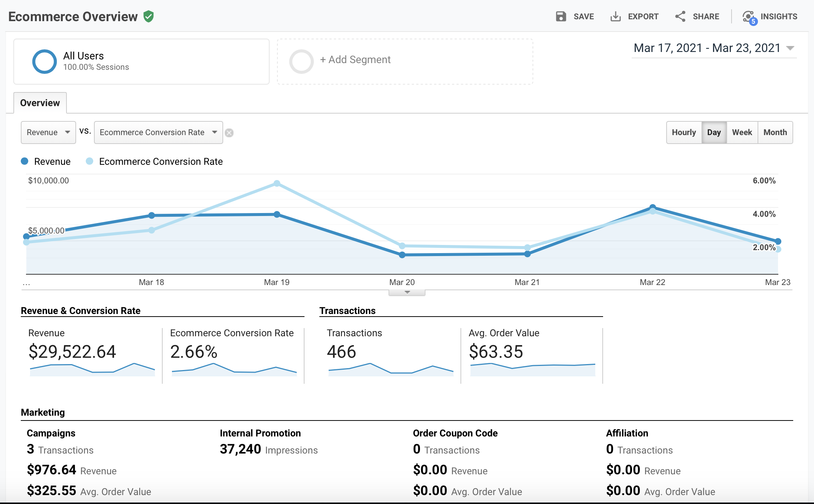Select the Week granularity button

coord(742,132)
